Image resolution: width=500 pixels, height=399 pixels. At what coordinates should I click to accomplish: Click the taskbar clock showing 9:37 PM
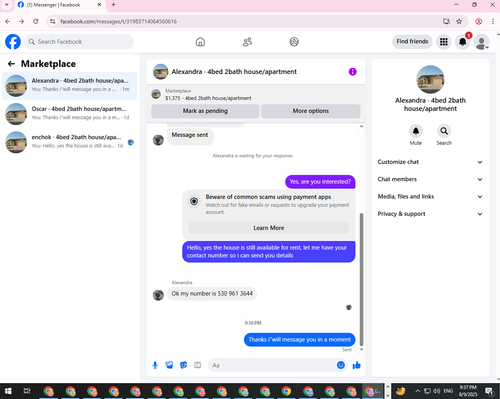(468, 391)
